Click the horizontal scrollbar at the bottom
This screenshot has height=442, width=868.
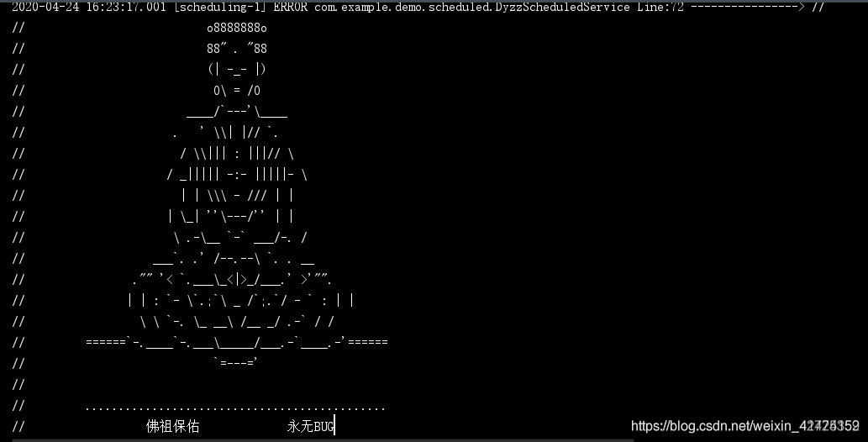(x=323, y=439)
